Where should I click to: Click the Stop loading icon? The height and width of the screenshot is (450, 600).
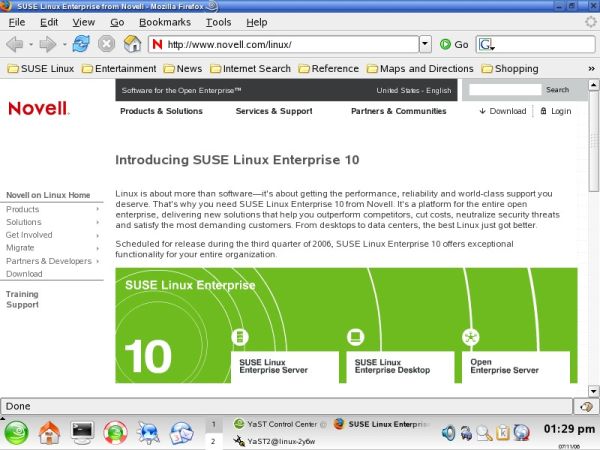[x=106, y=44]
